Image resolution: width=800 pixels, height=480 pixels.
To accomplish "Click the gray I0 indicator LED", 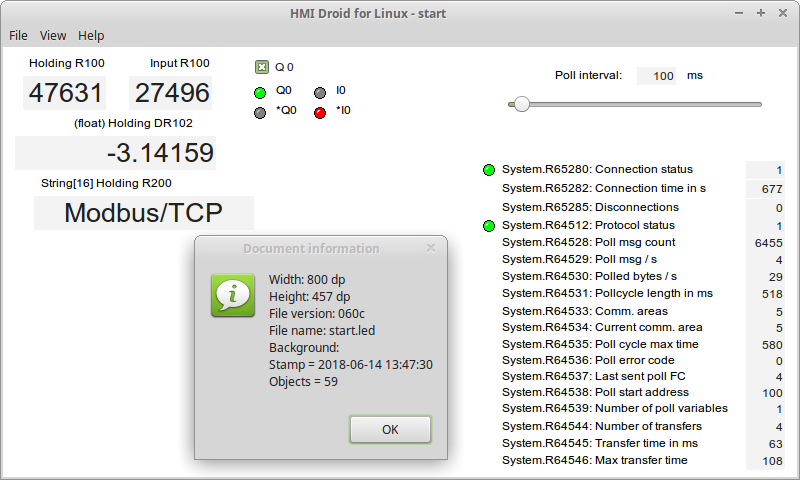I will pyautogui.click(x=320, y=92).
